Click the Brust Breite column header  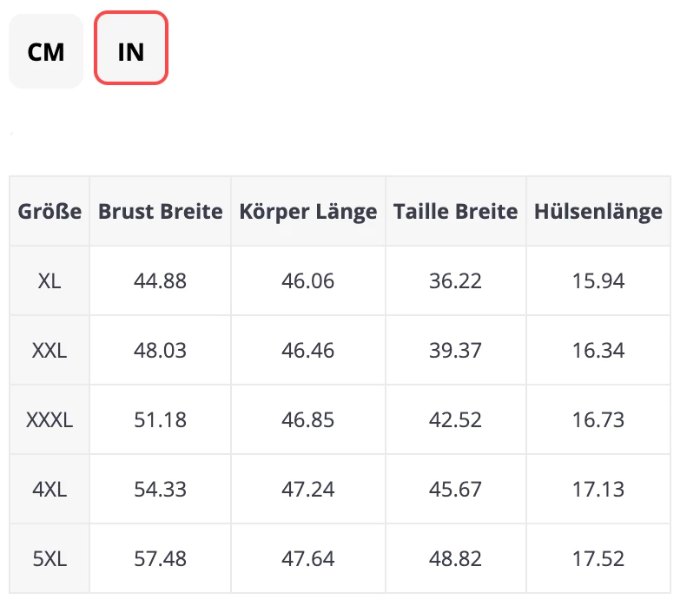[161, 211]
